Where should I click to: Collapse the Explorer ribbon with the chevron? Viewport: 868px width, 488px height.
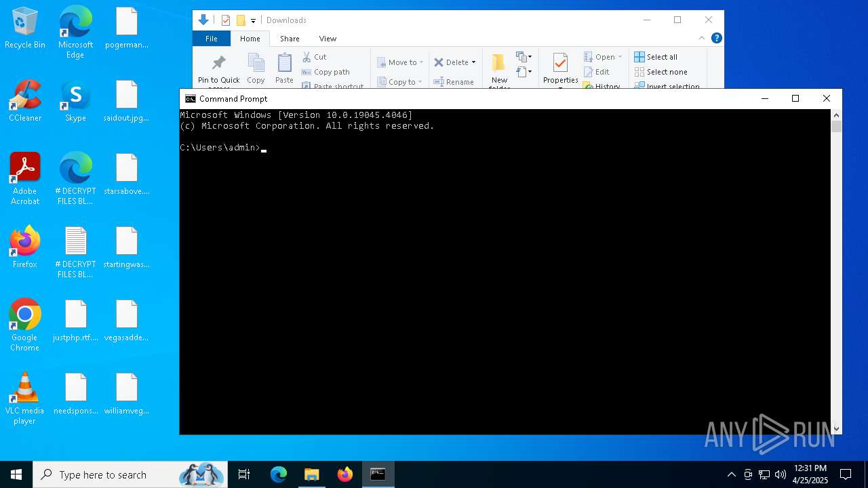click(702, 38)
